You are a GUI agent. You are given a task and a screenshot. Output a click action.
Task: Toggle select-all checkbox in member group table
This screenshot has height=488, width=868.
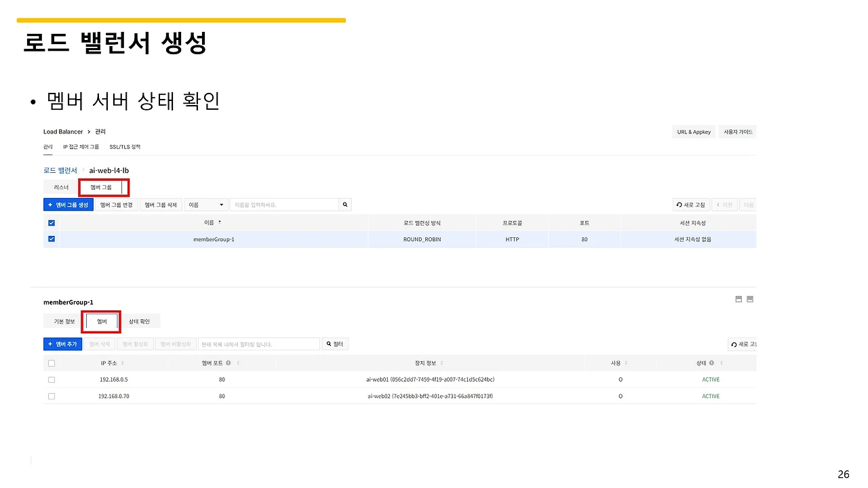point(52,223)
